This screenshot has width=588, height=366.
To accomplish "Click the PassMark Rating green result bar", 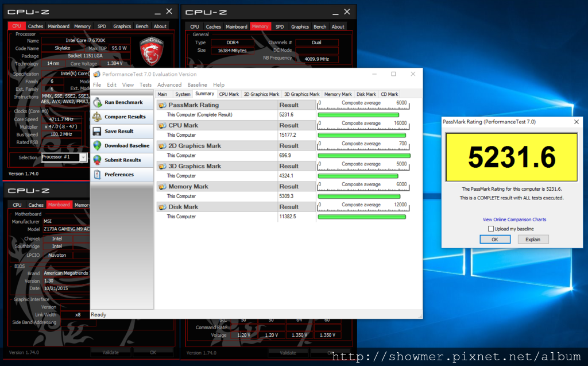I will coord(358,115).
